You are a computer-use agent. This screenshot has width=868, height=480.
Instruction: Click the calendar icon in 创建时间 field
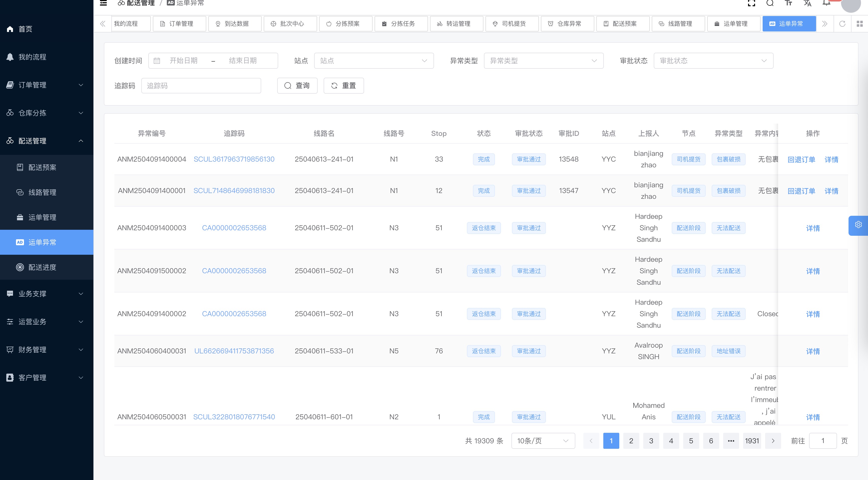tap(157, 61)
